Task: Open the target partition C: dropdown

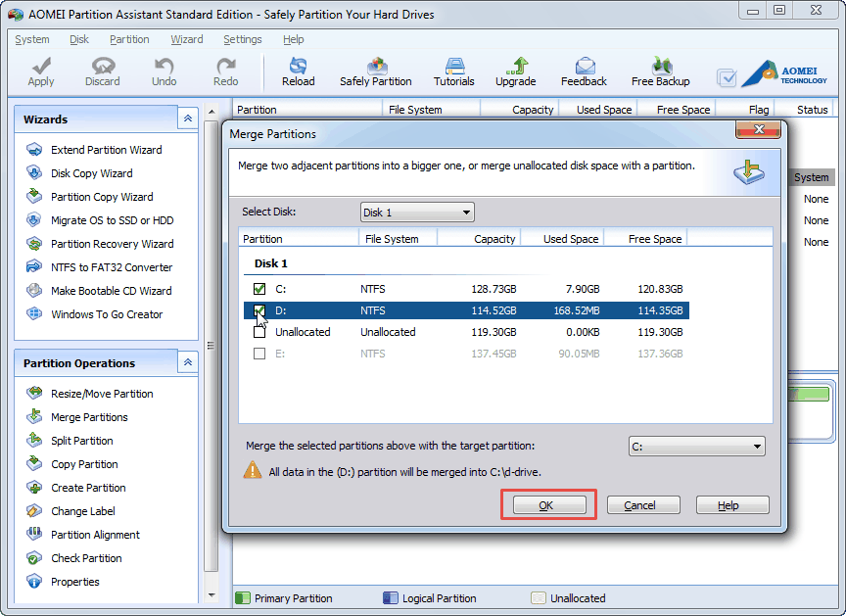Action: [x=696, y=447]
